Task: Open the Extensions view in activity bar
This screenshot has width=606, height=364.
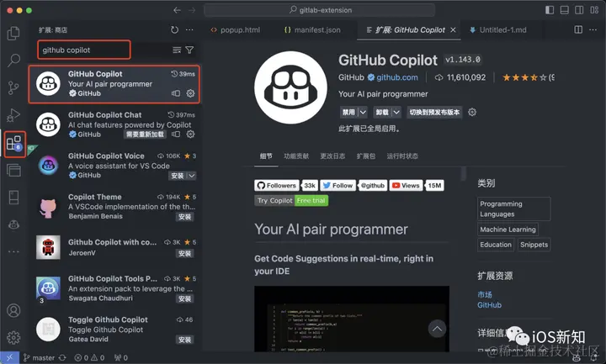Action: coord(14,144)
